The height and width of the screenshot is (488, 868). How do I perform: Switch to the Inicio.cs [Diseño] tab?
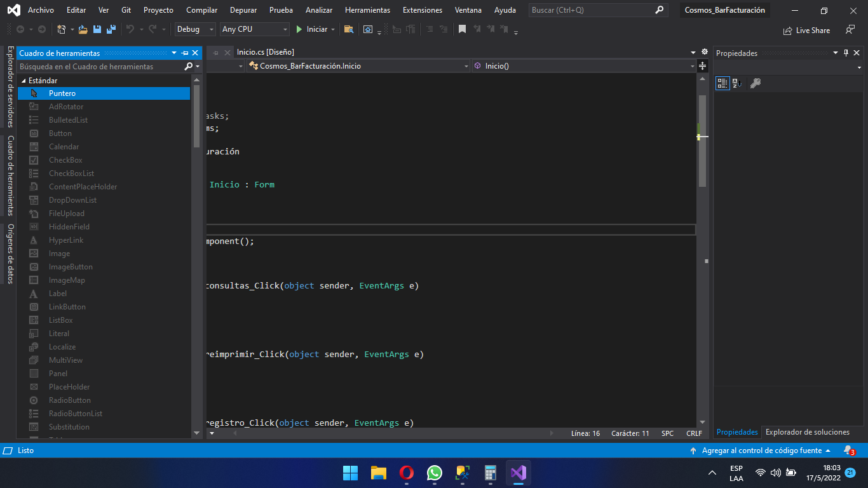[265, 52]
